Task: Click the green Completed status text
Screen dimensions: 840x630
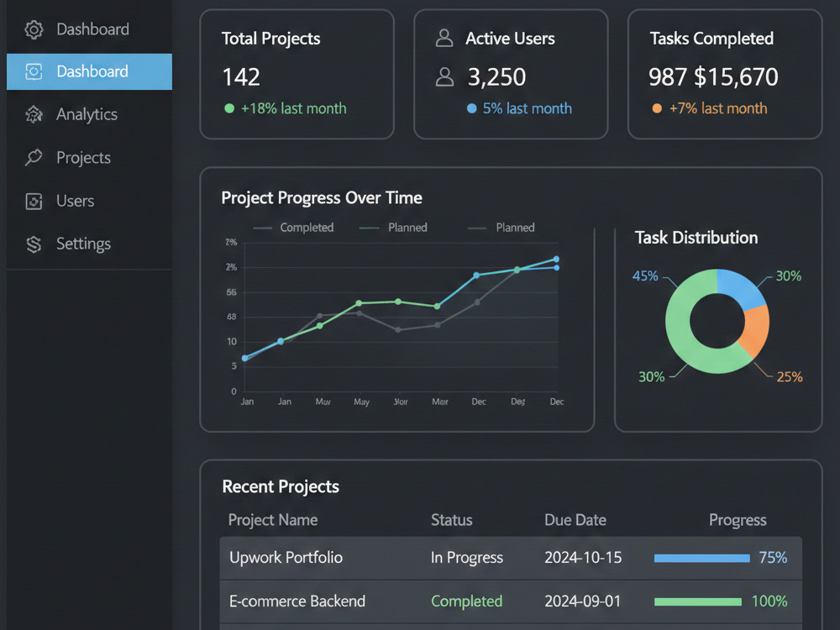Action: 466,601
